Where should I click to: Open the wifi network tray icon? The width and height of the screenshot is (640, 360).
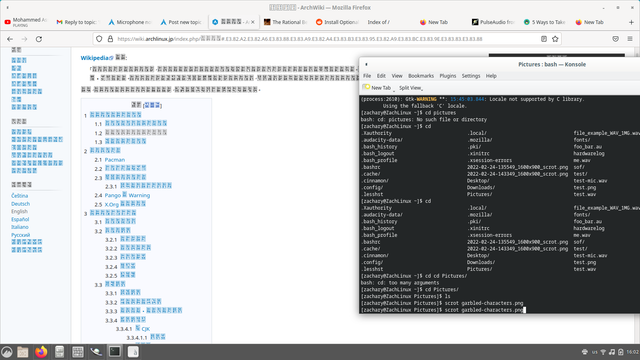tap(603, 352)
